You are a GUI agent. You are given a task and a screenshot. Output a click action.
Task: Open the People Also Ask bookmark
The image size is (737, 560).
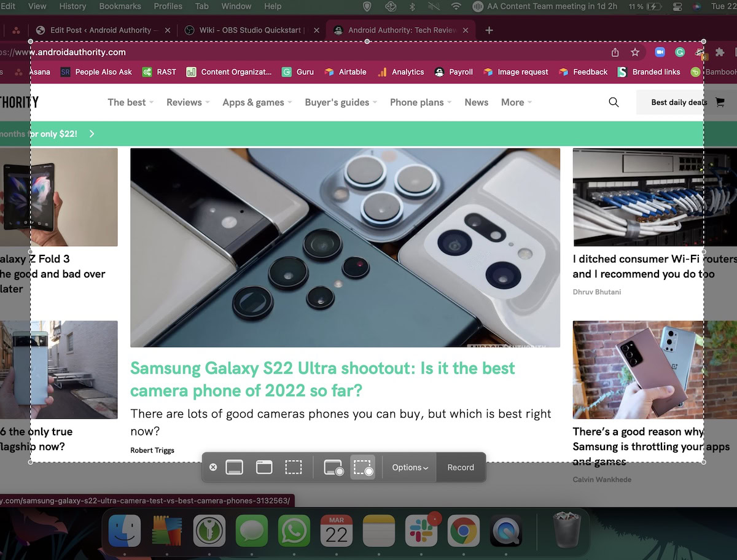(x=96, y=72)
